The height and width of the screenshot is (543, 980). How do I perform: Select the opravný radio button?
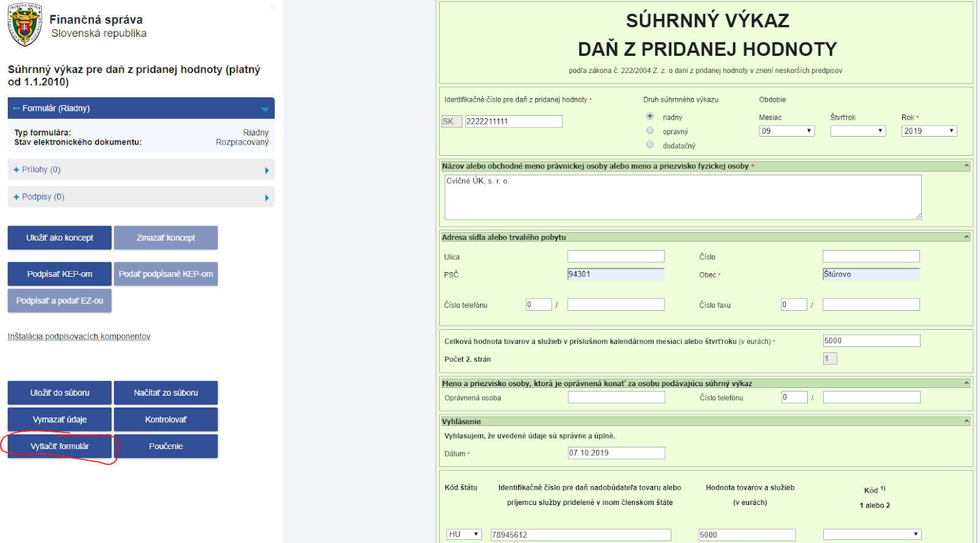pos(650,131)
